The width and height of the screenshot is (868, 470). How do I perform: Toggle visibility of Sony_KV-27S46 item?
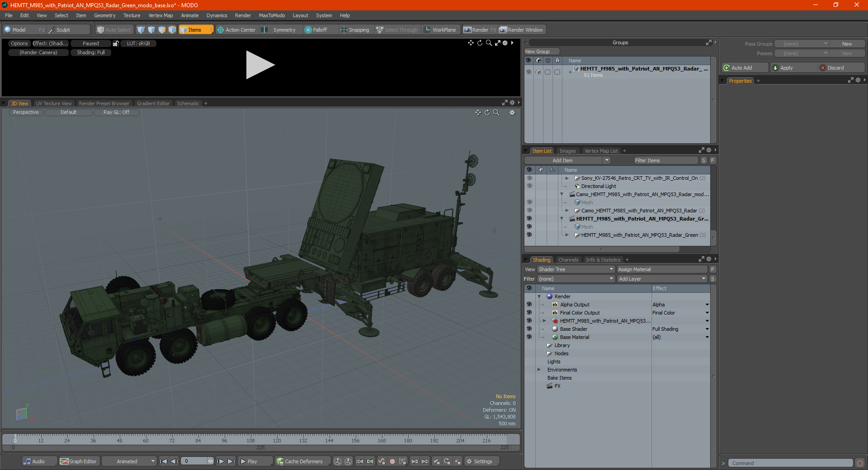point(529,178)
